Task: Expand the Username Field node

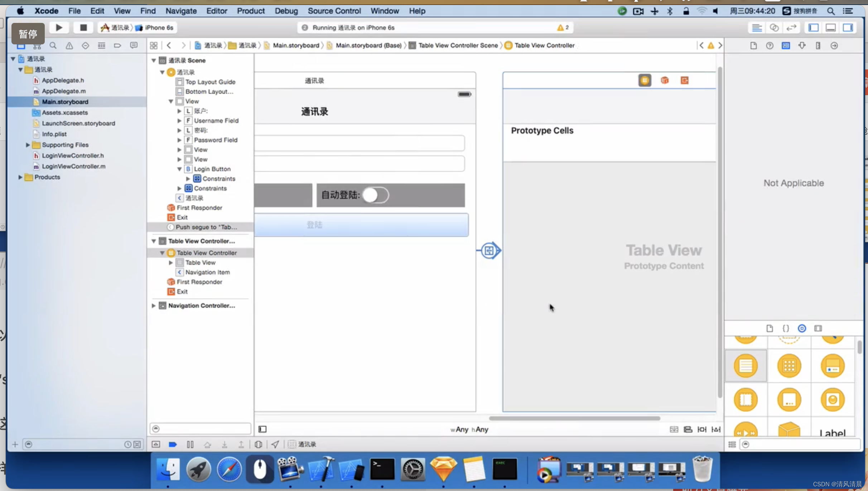Action: (179, 121)
